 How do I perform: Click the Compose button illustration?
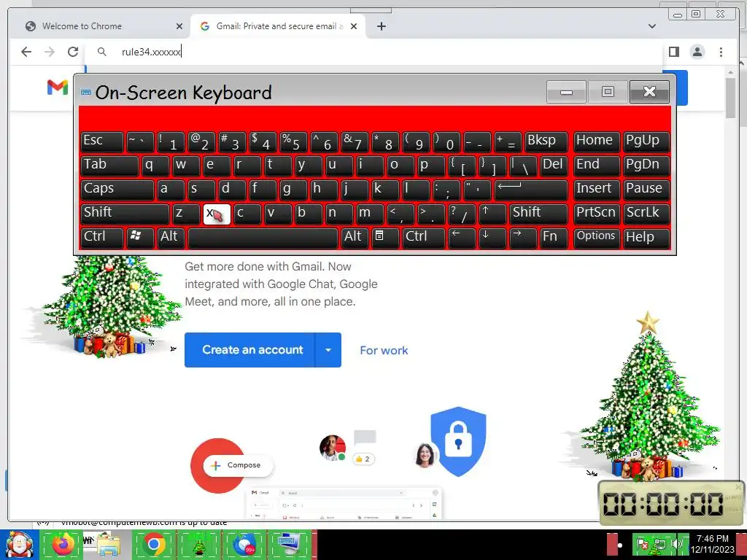tap(238, 465)
